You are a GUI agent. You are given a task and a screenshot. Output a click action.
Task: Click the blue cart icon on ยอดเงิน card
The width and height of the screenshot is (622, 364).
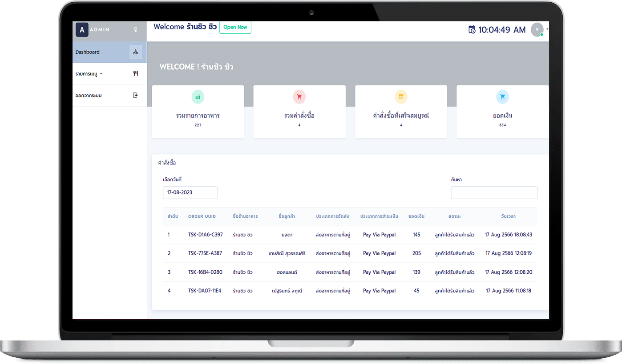tap(502, 96)
